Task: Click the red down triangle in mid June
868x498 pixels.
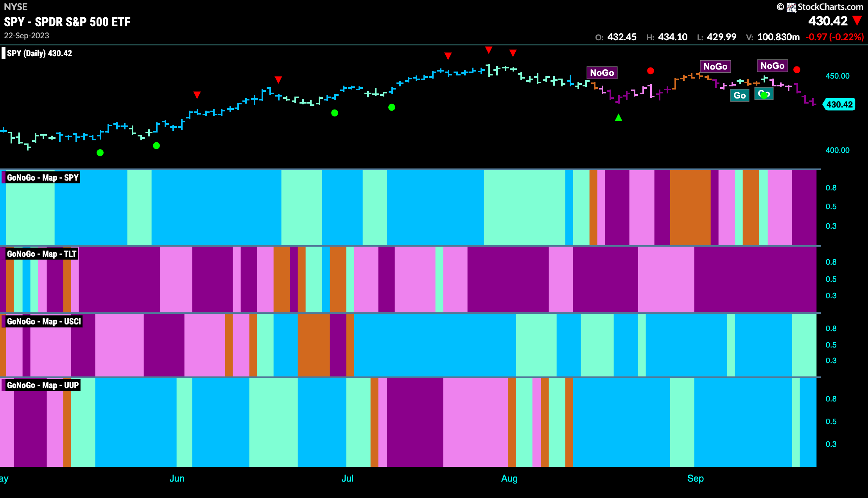Action: click(x=278, y=80)
